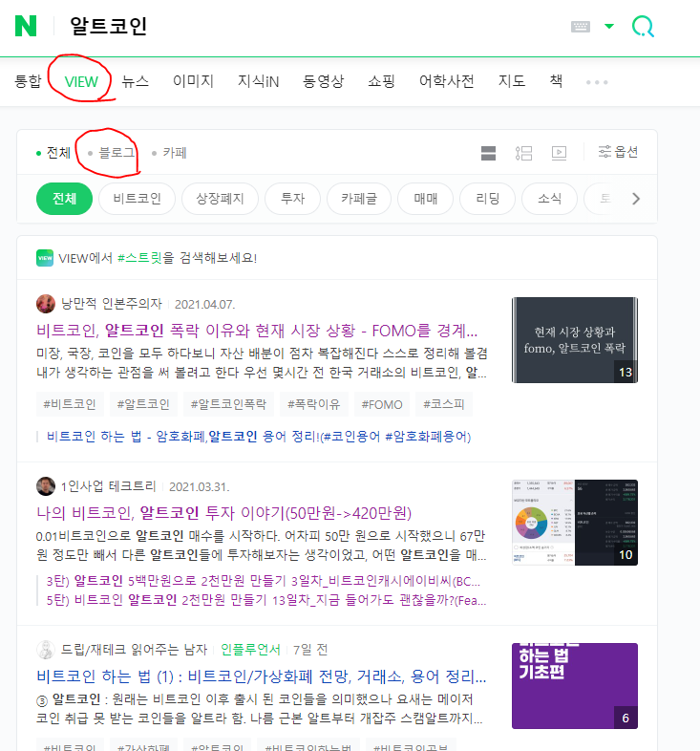
Task: Open the 쇼핑 tab
Action: (x=381, y=81)
